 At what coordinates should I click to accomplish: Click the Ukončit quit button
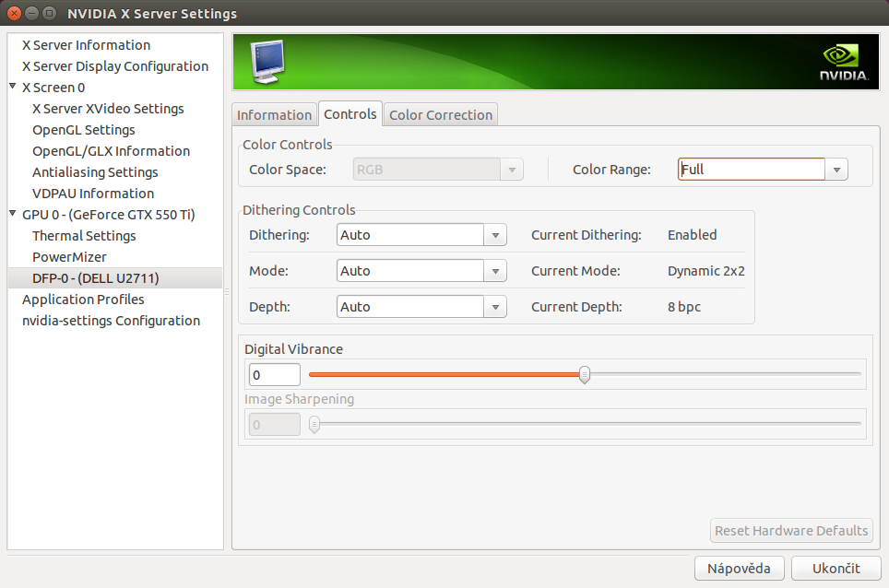[x=836, y=568]
